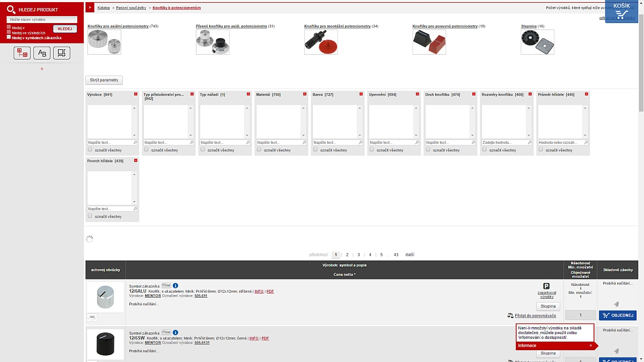Open the 360 view badge of 12/6ALU

pyautogui.click(x=93, y=317)
